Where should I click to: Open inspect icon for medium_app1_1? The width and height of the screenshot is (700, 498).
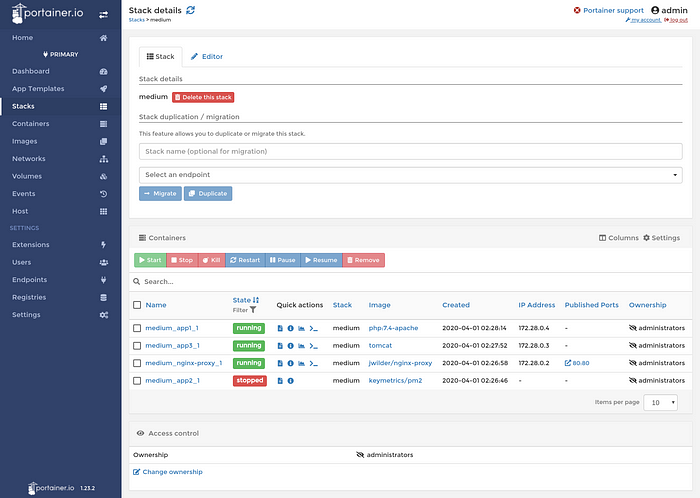(291, 328)
